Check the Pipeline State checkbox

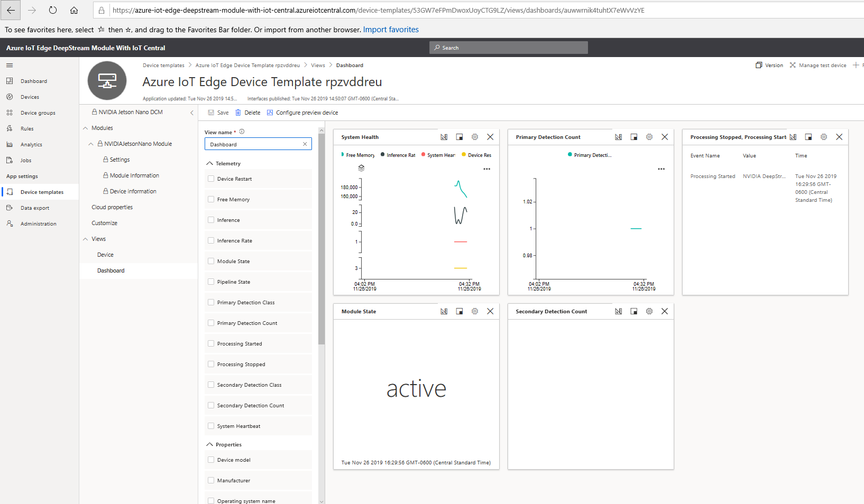click(x=212, y=282)
